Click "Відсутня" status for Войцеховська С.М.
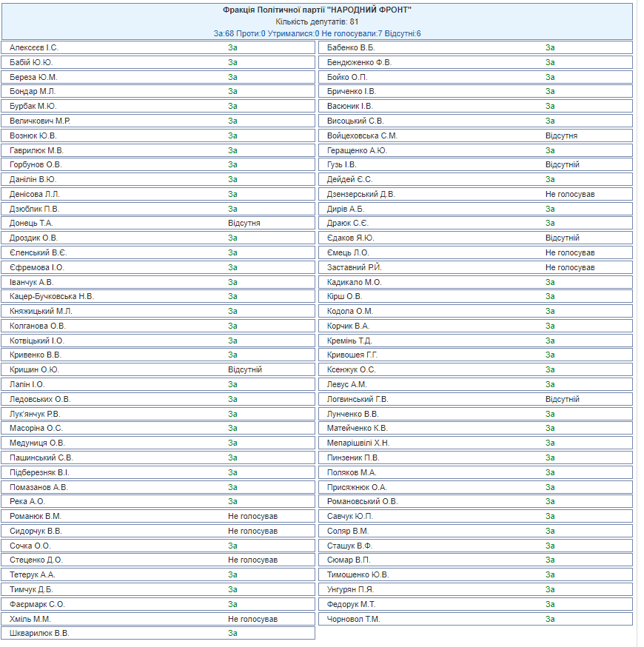The width and height of the screenshot is (644, 647). pos(561,135)
